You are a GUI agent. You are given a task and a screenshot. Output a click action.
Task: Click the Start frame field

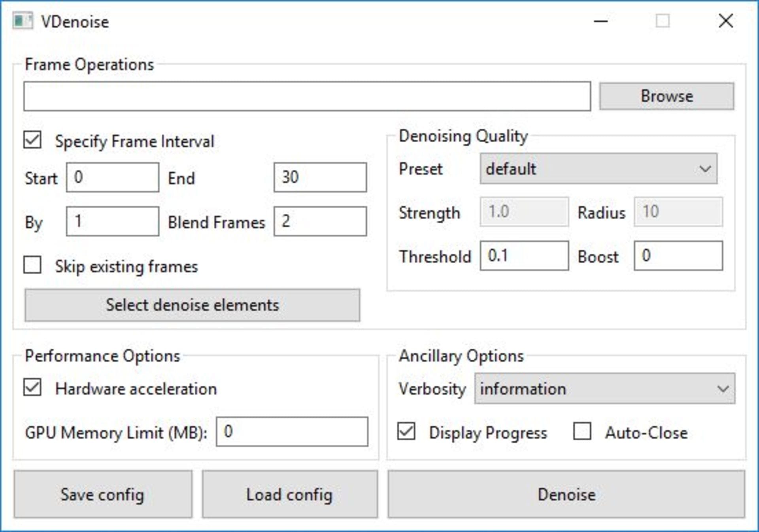113,177
